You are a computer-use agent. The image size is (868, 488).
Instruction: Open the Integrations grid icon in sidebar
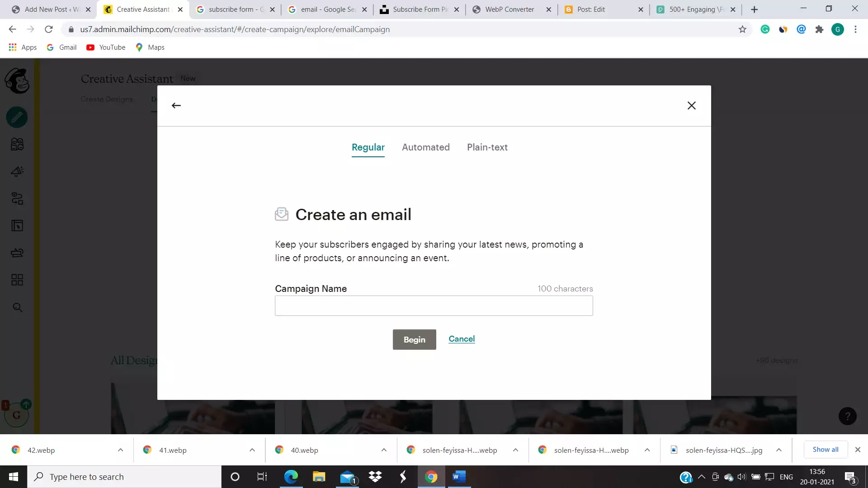tap(17, 280)
